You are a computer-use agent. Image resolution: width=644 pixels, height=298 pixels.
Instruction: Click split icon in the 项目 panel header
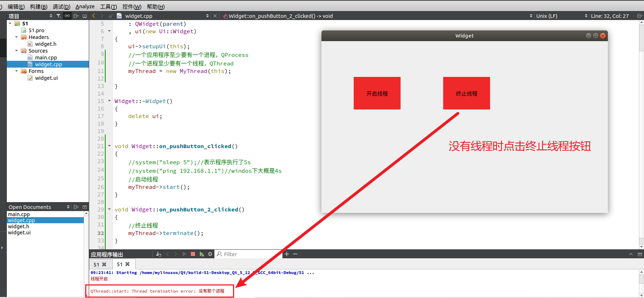coord(76,16)
